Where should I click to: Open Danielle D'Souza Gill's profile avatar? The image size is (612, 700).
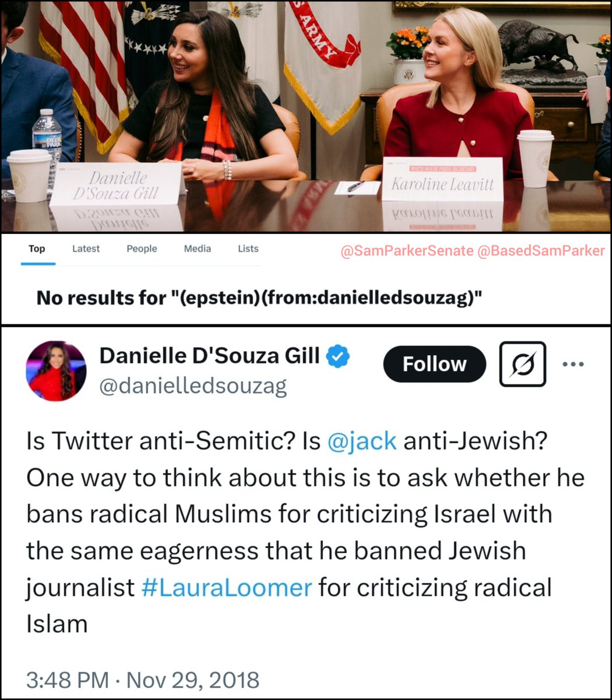pos(56,370)
